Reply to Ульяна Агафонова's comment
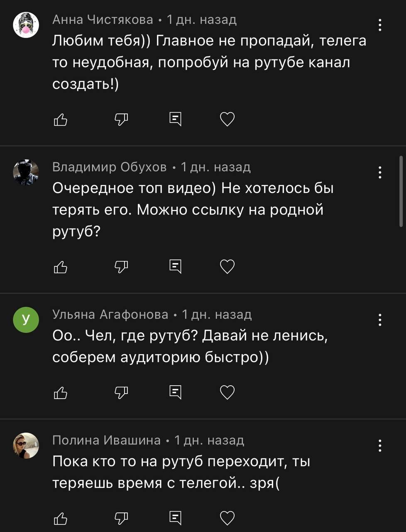The image size is (406, 532). pos(176,393)
